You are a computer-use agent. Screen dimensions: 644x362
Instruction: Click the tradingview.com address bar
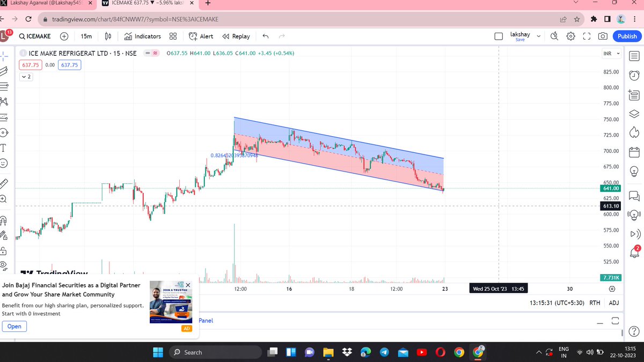(301, 19)
